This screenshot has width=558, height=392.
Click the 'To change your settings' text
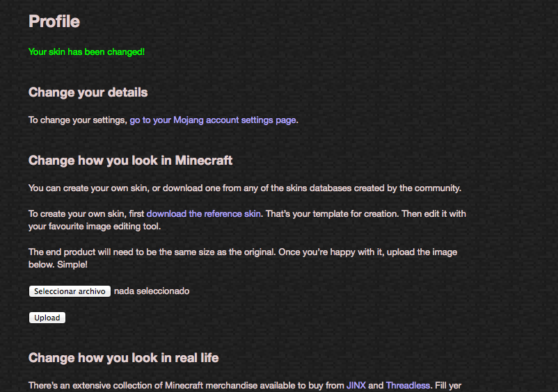tap(78, 120)
